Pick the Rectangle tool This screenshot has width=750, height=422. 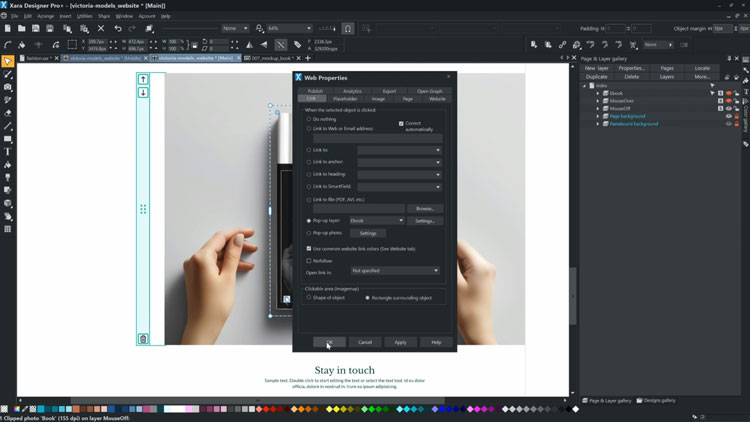(x=8, y=139)
